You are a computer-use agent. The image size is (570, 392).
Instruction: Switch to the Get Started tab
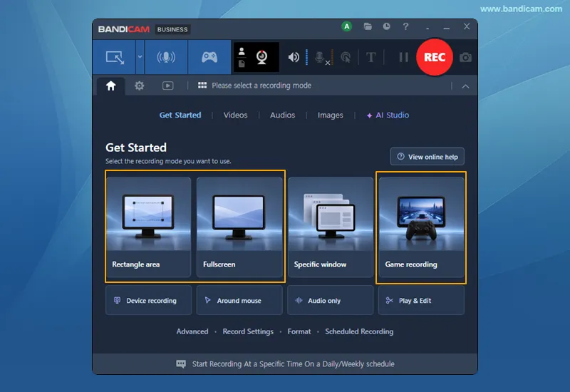(180, 115)
